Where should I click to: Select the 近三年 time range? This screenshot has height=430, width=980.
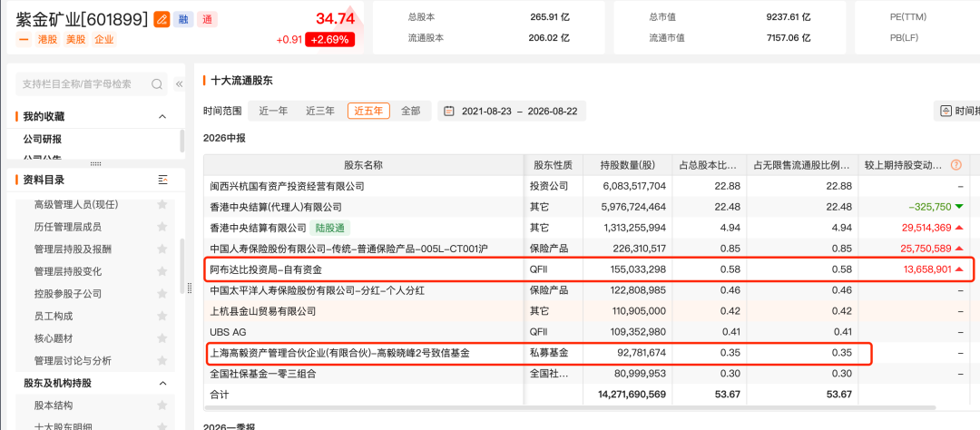point(320,112)
